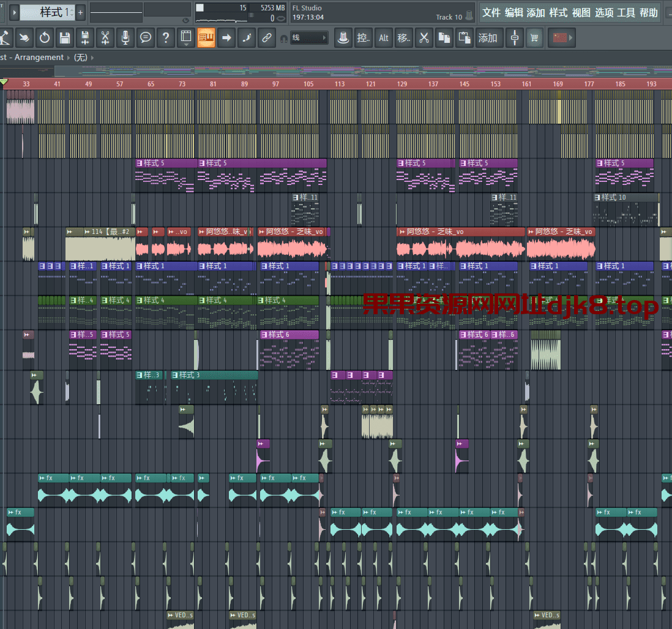Click the undo history circular arrow icon
Screen dimensions: 672x629
coord(44,38)
